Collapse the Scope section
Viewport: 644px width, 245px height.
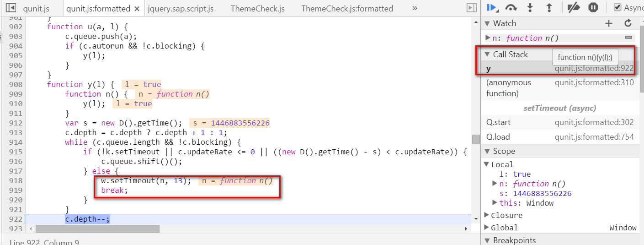coord(487,151)
